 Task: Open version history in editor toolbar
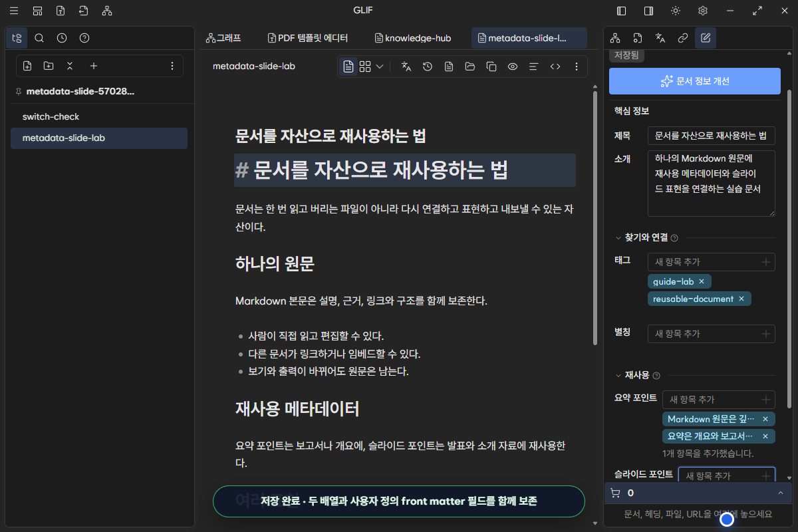[x=428, y=66]
